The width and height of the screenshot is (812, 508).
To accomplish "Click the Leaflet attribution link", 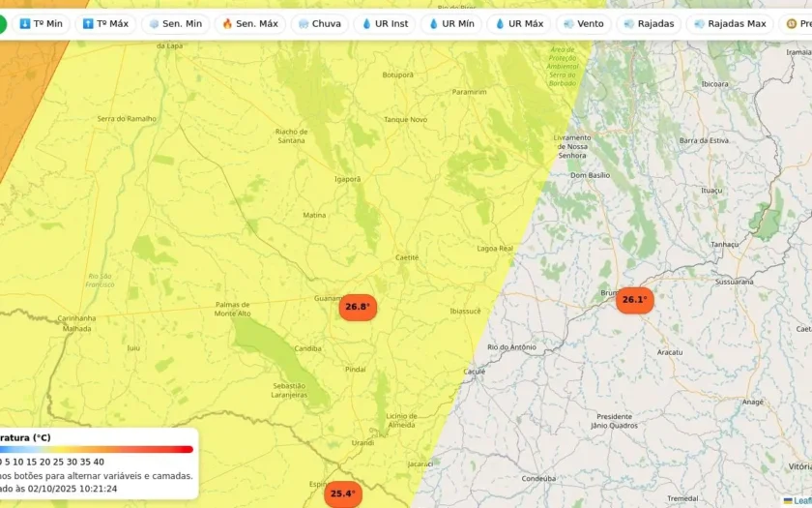I will pyautogui.click(x=801, y=501).
